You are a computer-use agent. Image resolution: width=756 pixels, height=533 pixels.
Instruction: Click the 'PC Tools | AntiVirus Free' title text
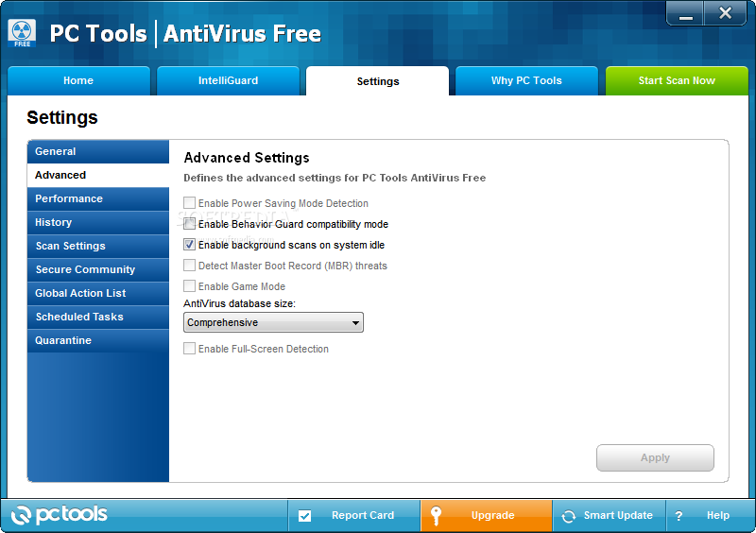click(185, 34)
